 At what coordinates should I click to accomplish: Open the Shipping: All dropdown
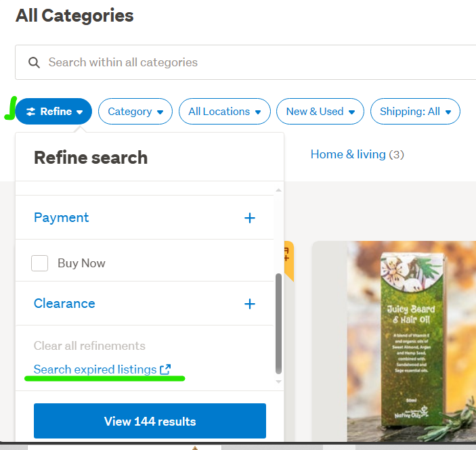(415, 112)
